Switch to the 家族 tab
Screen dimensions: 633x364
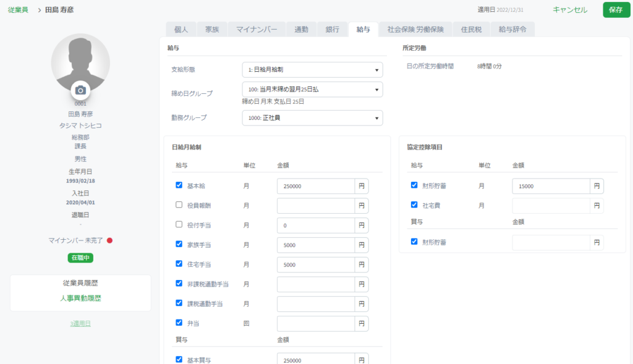pos(212,30)
